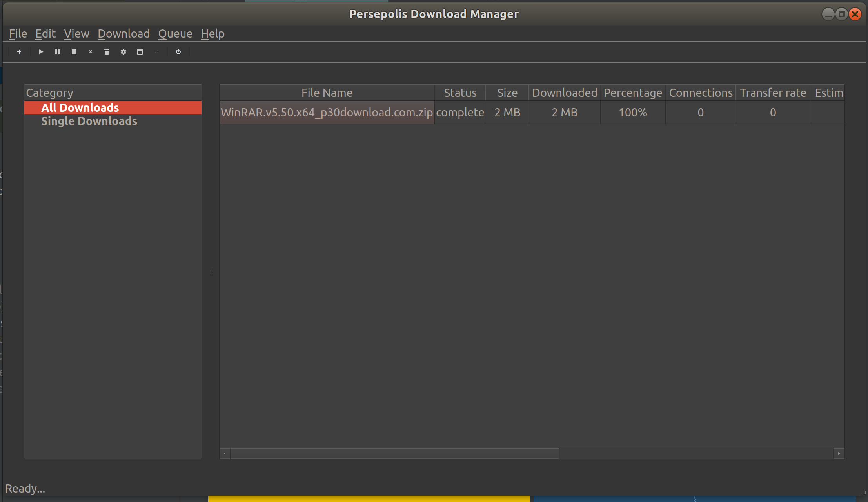This screenshot has width=868, height=502.
Task: Click the horizontal scrollbar left arrow
Action: (225, 453)
